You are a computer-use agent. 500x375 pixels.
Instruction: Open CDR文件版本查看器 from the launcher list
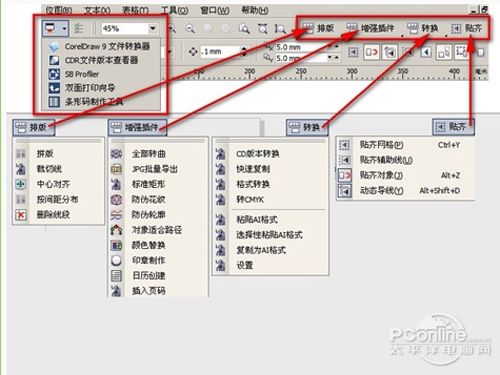(x=100, y=60)
